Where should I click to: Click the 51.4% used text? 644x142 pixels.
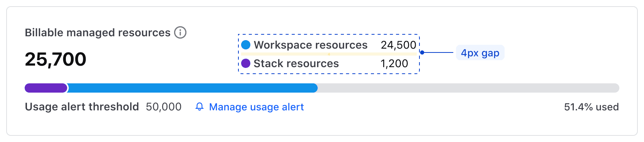click(591, 107)
